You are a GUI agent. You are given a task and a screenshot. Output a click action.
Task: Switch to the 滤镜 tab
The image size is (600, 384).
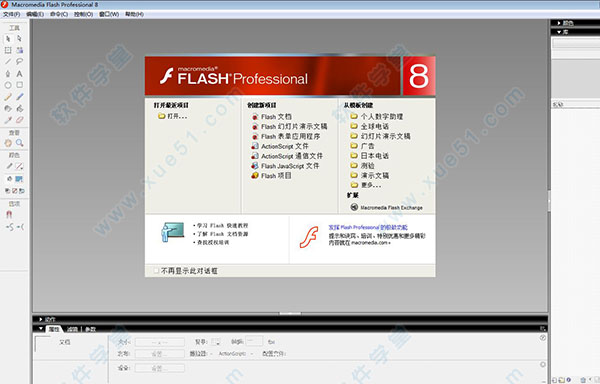point(72,329)
